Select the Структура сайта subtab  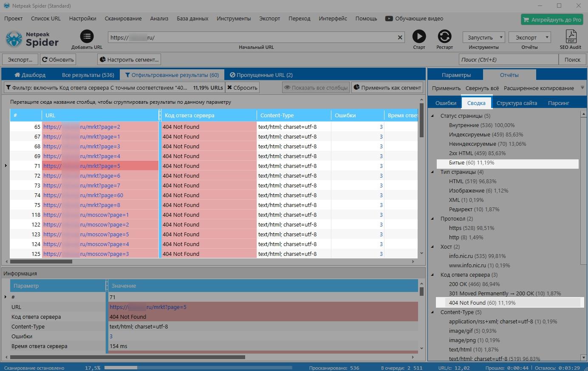click(x=517, y=103)
